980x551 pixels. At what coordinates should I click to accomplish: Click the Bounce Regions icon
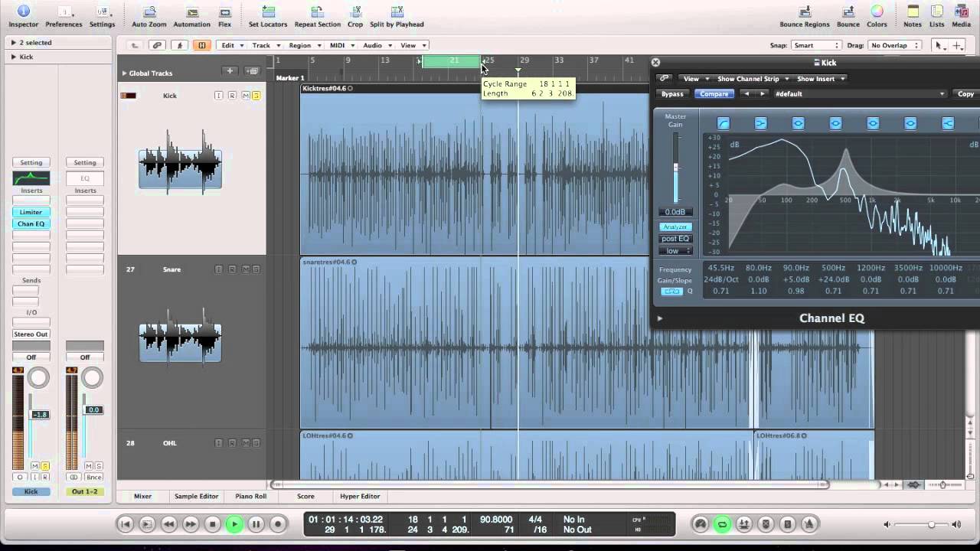point(805,12)
